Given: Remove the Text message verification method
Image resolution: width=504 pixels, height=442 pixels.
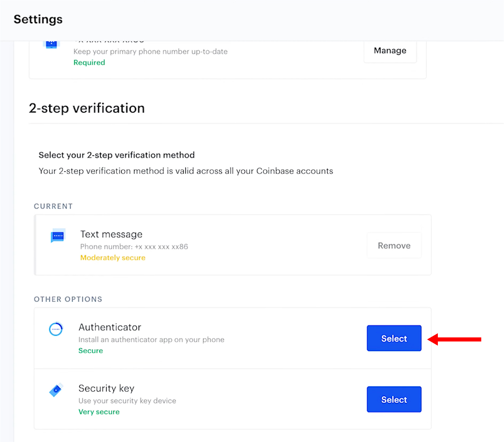Looking at the screenshot, I should (394, 246).
